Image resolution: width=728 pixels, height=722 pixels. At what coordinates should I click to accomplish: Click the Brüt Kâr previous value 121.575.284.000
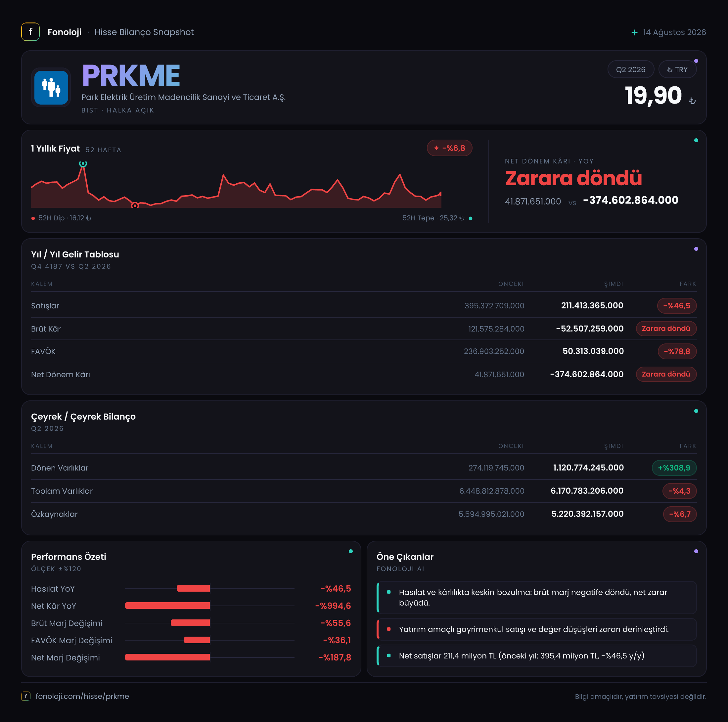click(496, 329)
